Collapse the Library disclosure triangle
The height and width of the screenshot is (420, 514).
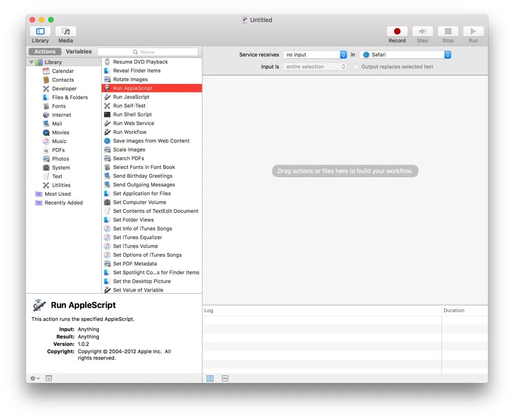pos(31,62)
